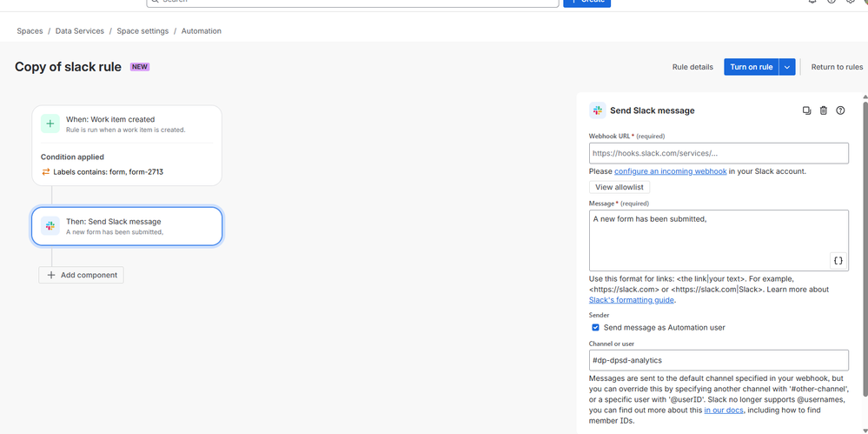Click Labels contains: form, form-2713 condition
868x434 pixels.
108,172
